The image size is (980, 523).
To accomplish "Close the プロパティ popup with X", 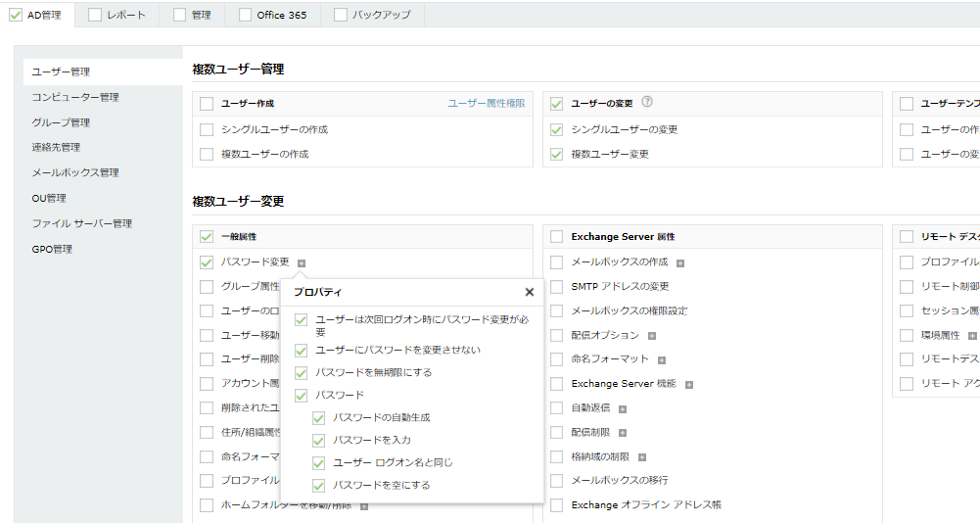I will coord(530,292).
